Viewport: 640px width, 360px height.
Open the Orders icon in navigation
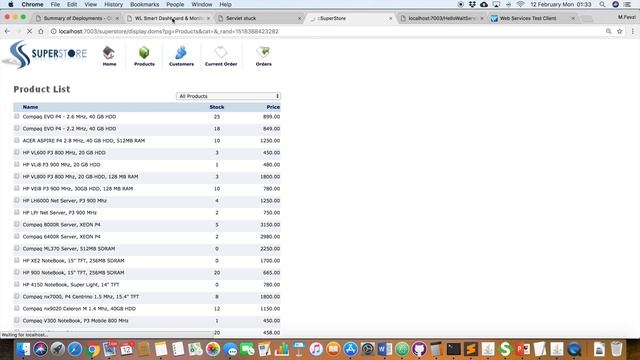263,53
